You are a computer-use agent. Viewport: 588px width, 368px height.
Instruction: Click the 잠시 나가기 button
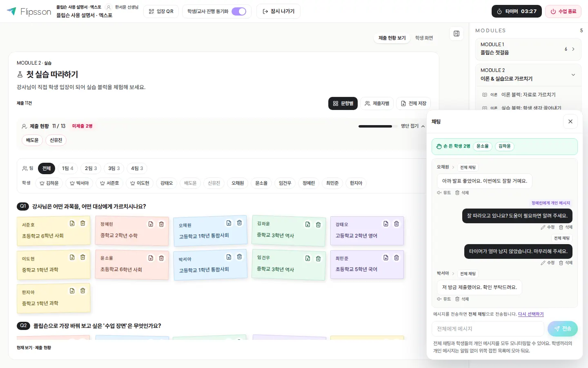(x=278, y=11)
